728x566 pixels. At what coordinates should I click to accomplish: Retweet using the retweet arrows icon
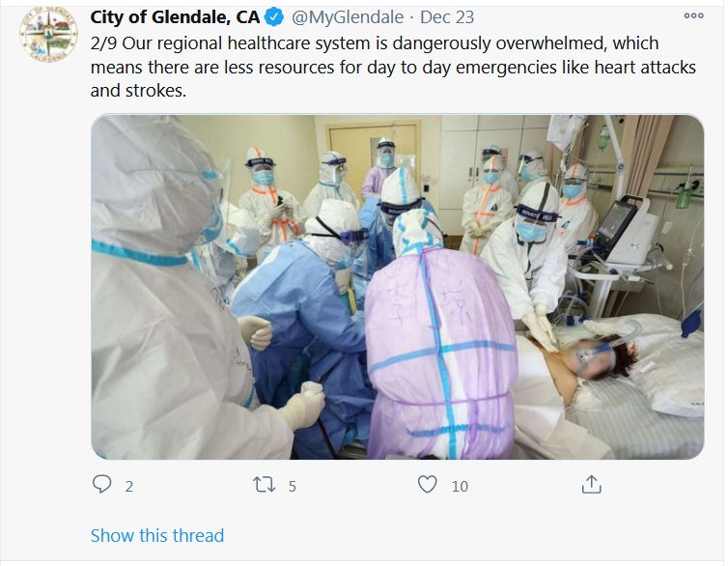(x=264, y=485)
